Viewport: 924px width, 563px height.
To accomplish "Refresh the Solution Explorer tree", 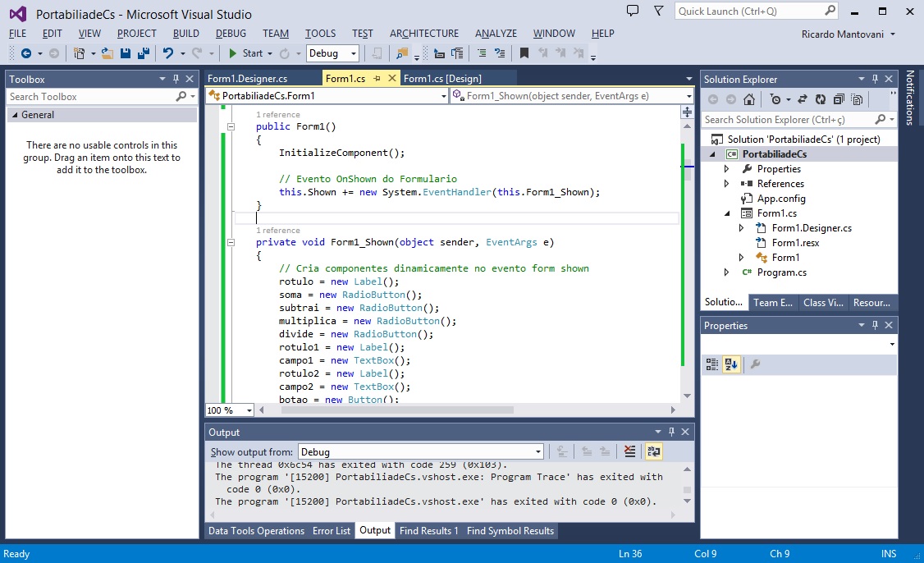I will tap(819, 99).
